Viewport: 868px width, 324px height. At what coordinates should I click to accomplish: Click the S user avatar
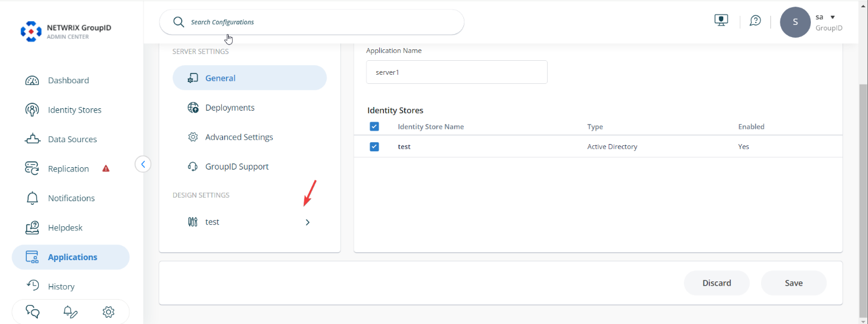click(x=796, y=22)
